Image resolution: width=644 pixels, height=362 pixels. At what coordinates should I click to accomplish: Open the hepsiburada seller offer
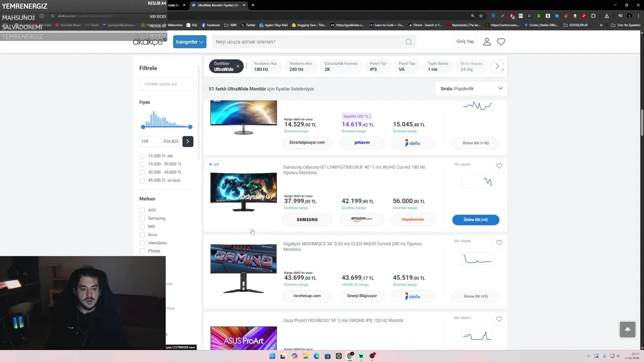click(x=413, y=219)
